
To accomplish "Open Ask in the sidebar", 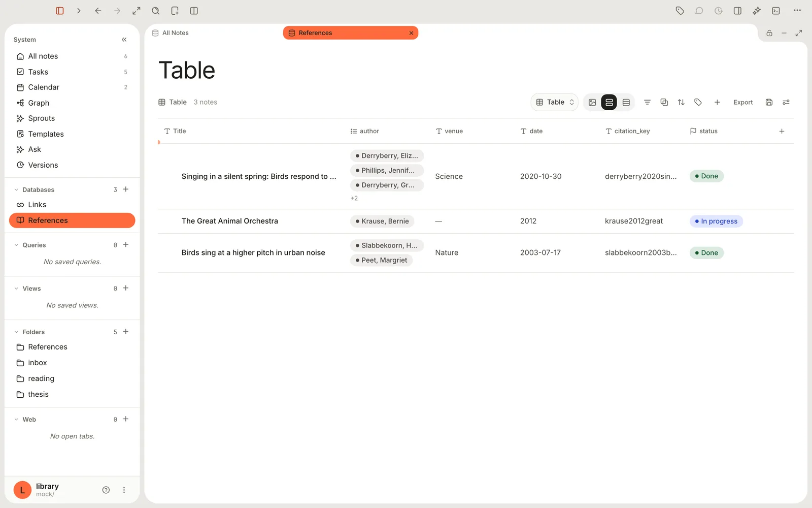I will click(x=72, y=149).
